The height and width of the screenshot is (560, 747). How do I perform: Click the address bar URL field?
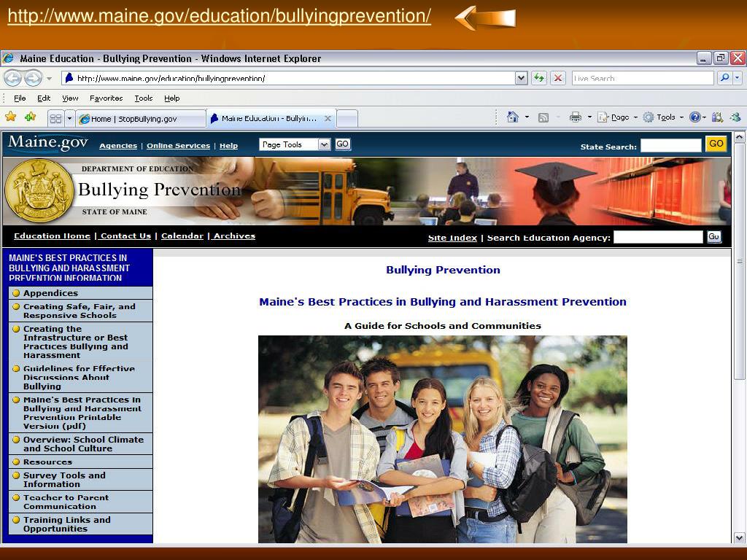(x=288, y=78)
